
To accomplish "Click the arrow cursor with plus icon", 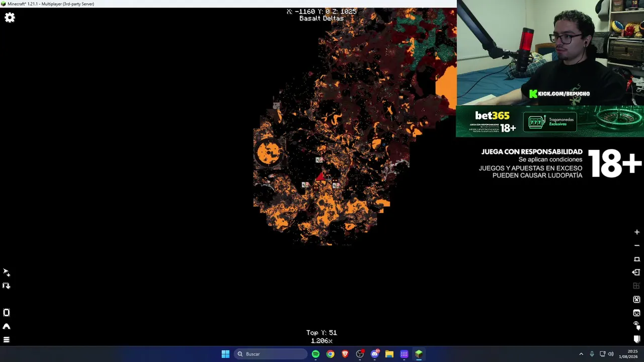I will (x=7, y=273).
